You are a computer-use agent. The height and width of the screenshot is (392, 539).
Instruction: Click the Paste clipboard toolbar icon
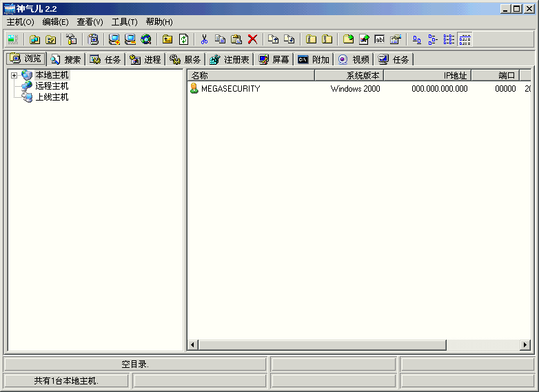[x=236, y=40]
